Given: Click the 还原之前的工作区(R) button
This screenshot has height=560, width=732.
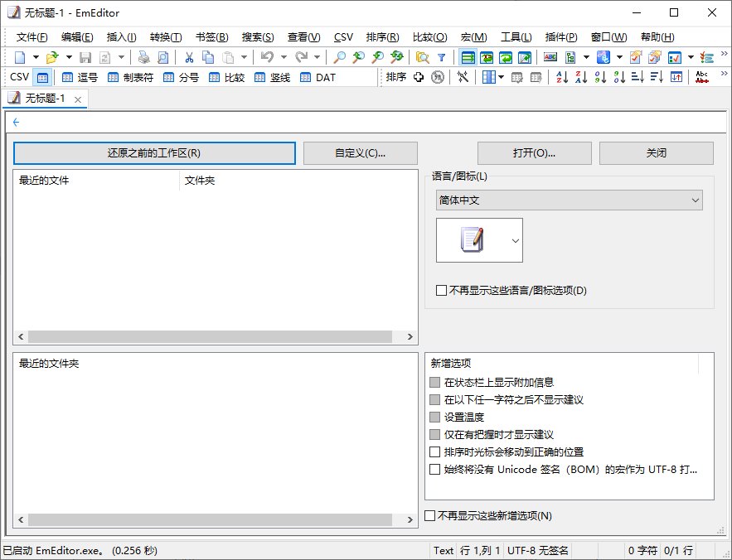Looking at the screenshot, I should 154,153.
